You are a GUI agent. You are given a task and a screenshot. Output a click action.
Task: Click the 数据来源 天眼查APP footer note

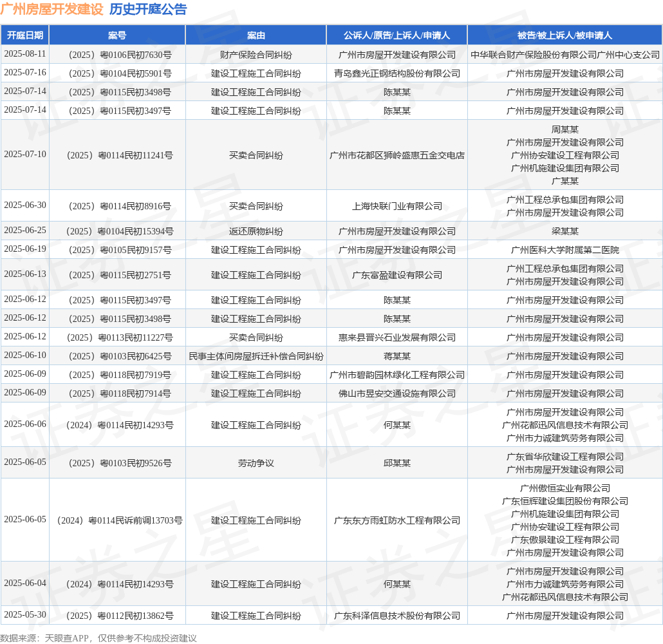coord(98,638)
